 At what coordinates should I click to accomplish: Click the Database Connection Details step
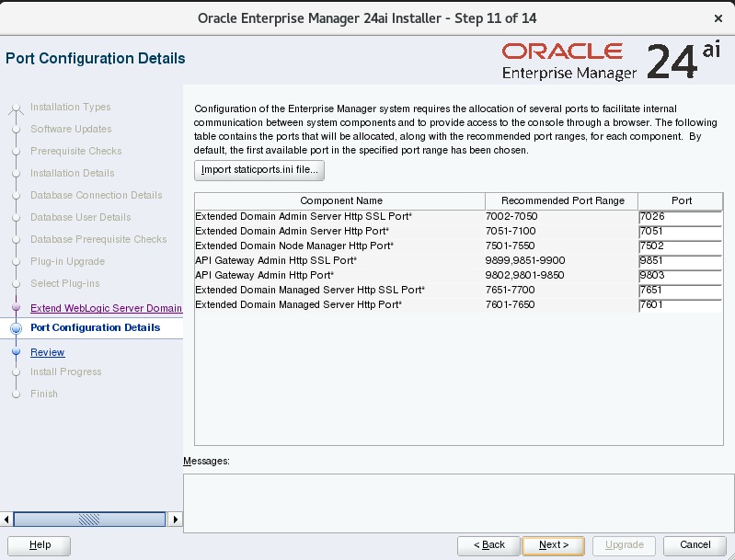coord(96,196)
